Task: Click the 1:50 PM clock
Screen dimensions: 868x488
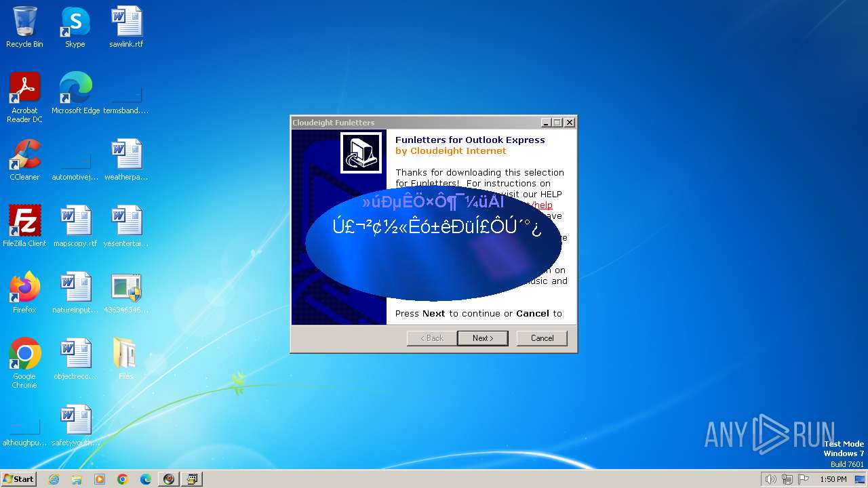Action: (833, 479)
